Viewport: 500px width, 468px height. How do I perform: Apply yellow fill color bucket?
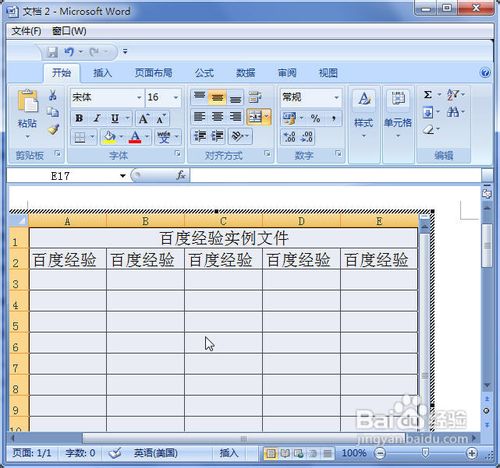[109, 137]
